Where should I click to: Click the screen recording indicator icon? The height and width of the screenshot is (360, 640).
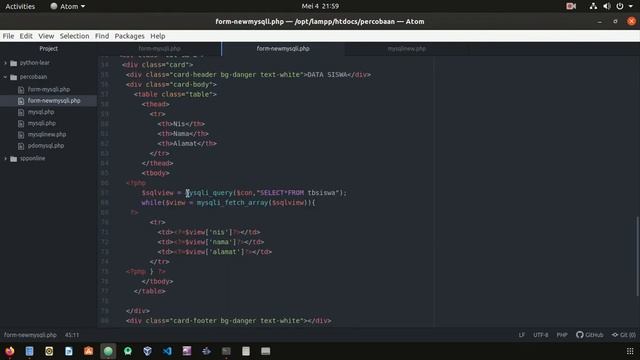pos(571,6)
